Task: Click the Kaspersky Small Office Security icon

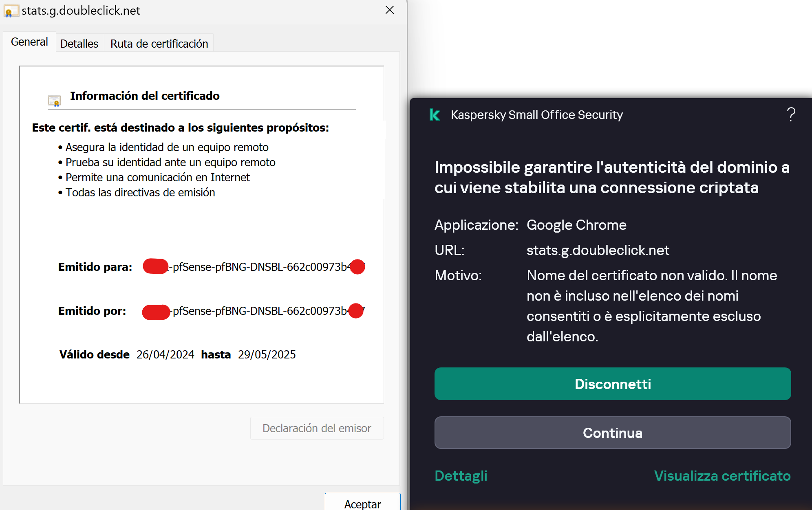Action: (435, 114)
